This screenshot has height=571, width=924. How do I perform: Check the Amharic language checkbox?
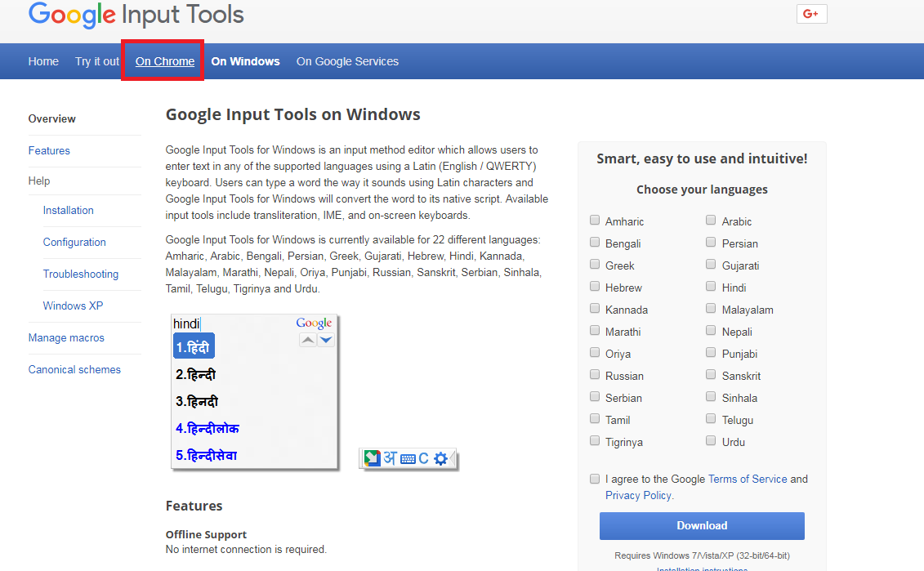595,221
